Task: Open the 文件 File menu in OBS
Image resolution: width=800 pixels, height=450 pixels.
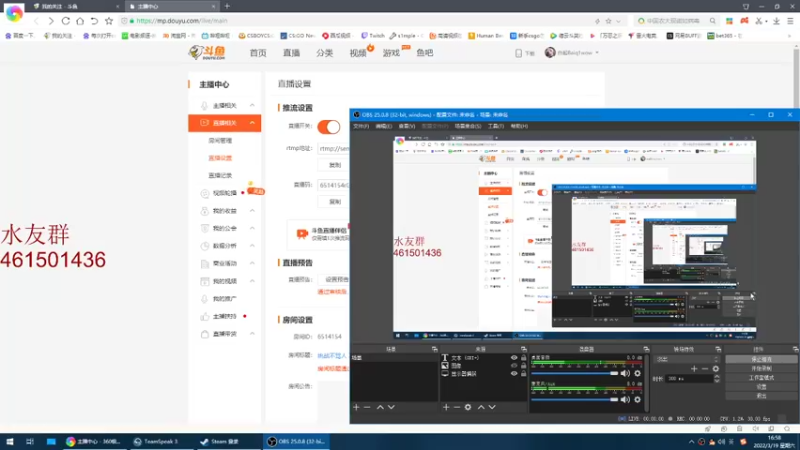Action: click(361, 126)
